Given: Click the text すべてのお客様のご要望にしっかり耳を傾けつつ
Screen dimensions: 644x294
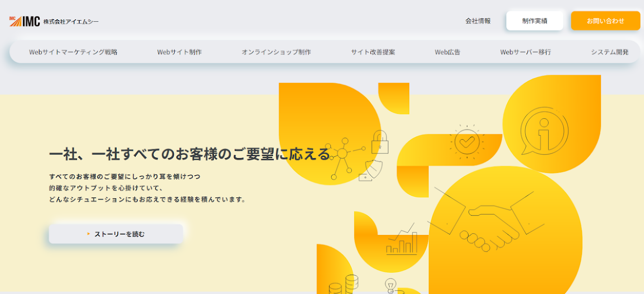Looking at the screenshot, I should point(125,176).
